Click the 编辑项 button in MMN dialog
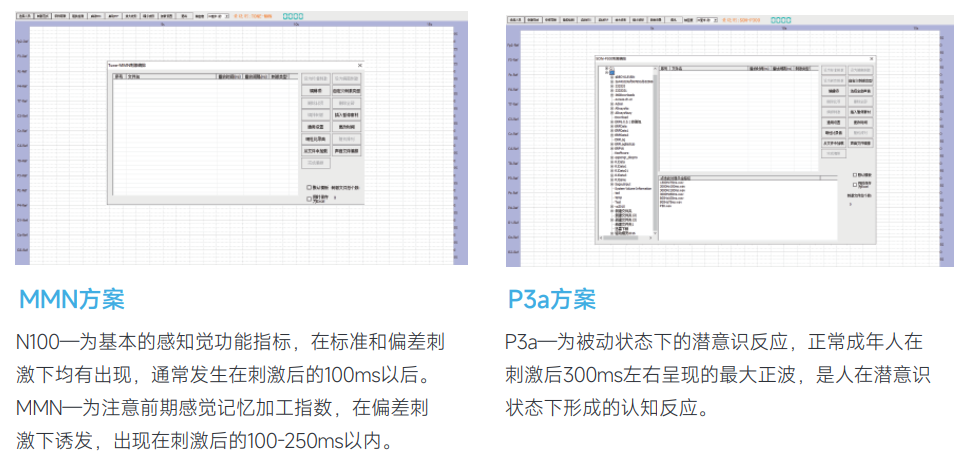Viewport: 957px width, 464px height. pos(316,90)
